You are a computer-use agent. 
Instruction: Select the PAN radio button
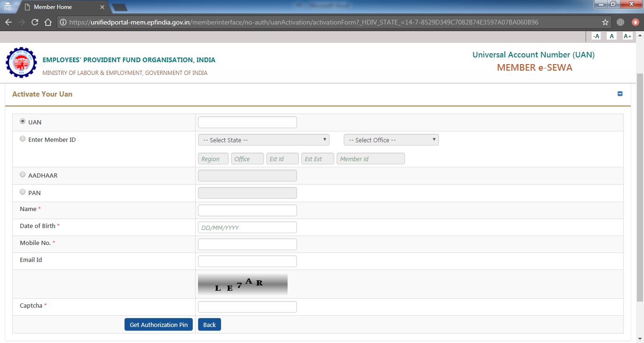(22, 191)
